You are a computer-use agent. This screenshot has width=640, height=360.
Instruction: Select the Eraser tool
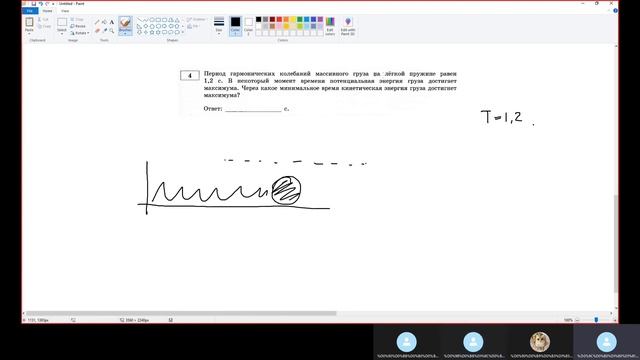tap(97, 31)
